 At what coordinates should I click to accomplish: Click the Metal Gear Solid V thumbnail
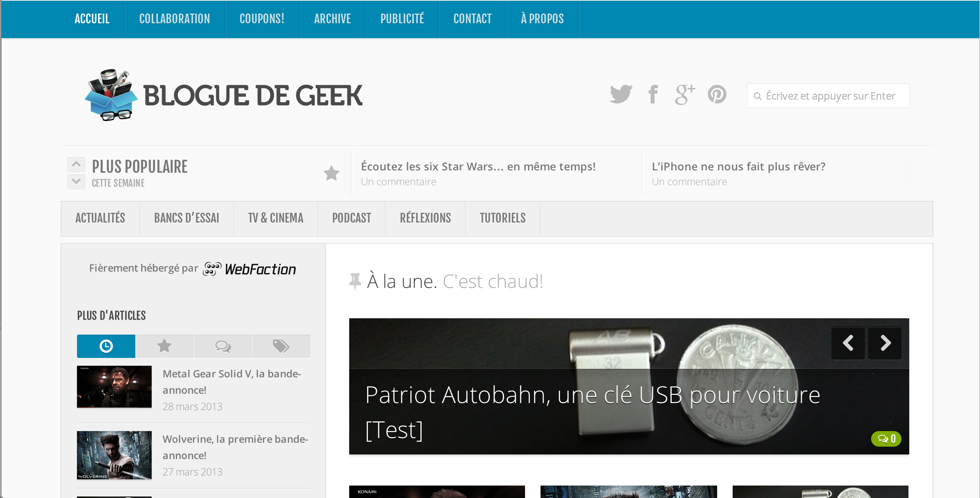click(114, 387)
